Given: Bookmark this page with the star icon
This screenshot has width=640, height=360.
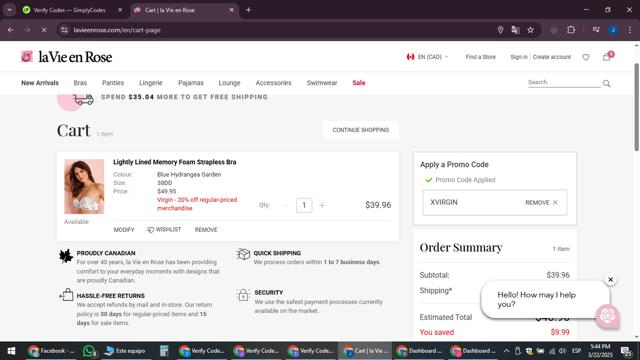Looking at the screenshot, I should click(x=530, y=30).
